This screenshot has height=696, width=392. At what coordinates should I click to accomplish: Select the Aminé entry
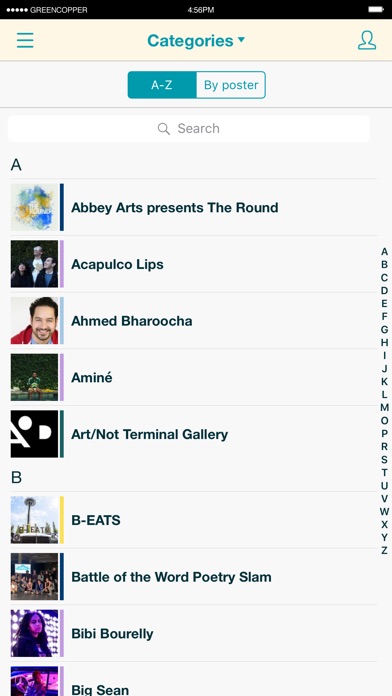click(x=194, y=377)
